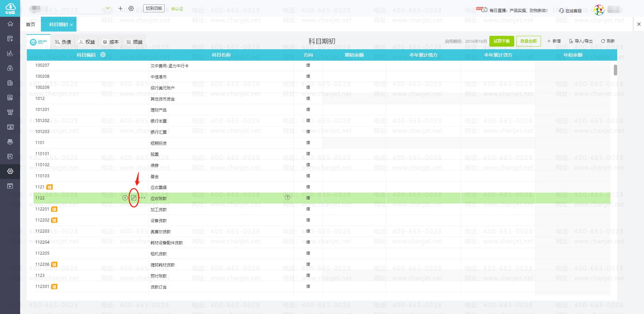Open the settings gear in the left sidebar
Screen dimensions: 644x314
click(x=10, y=171)
